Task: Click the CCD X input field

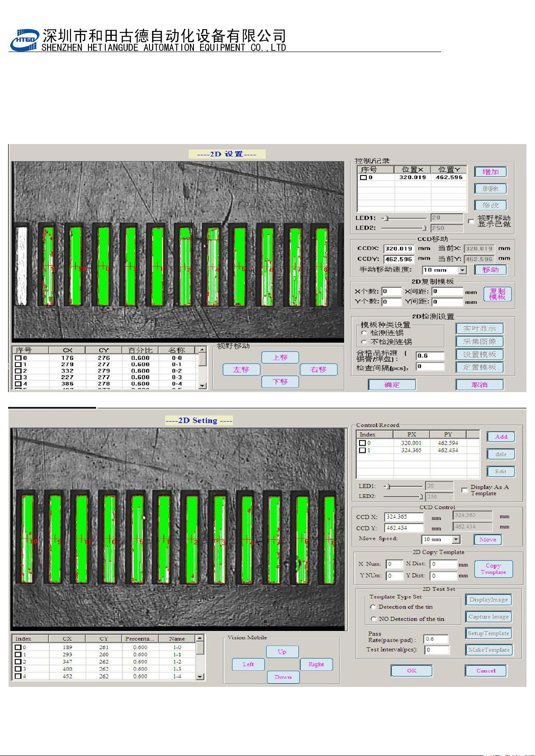Action: point(403,517)
